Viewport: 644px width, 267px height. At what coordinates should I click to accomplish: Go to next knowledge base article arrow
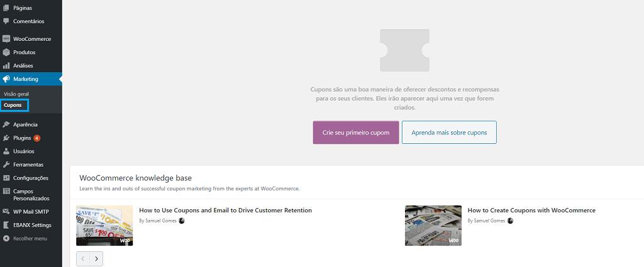tap(96, 258)
